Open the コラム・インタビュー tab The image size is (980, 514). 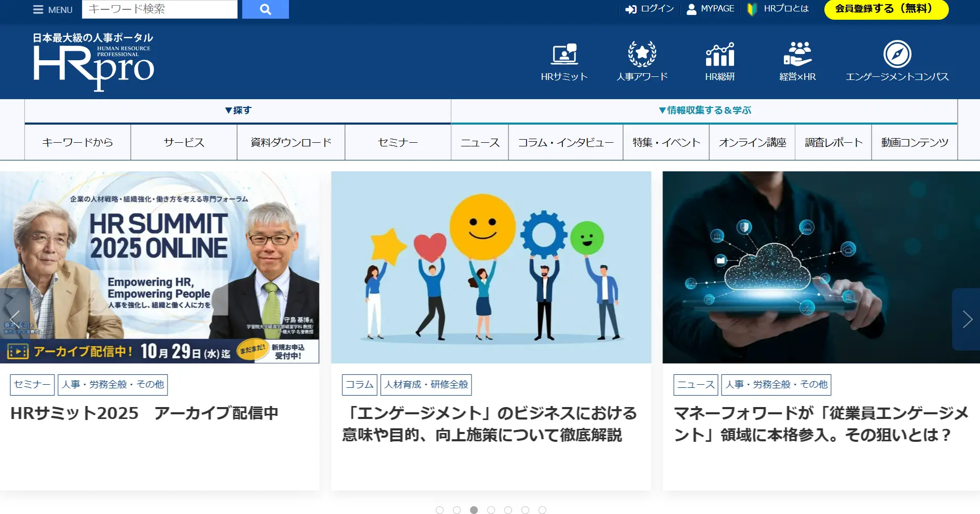point(565,142)
